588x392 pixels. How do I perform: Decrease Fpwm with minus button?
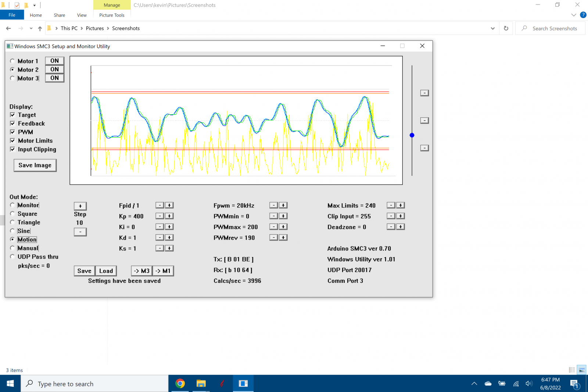pyautogui.click(x=274, y=205)
